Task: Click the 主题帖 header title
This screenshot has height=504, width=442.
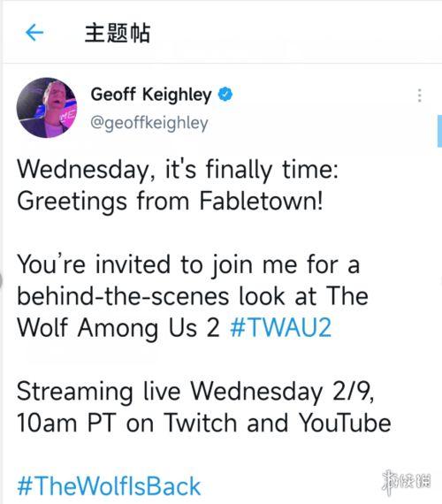Action: point(118,33)
